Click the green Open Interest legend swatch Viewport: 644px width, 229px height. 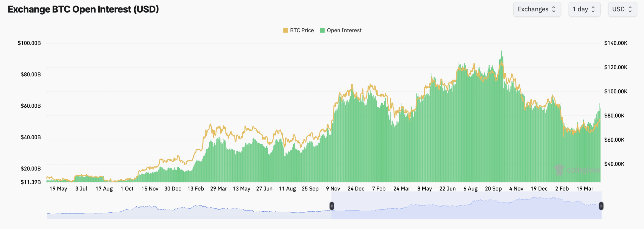[322, 30]
